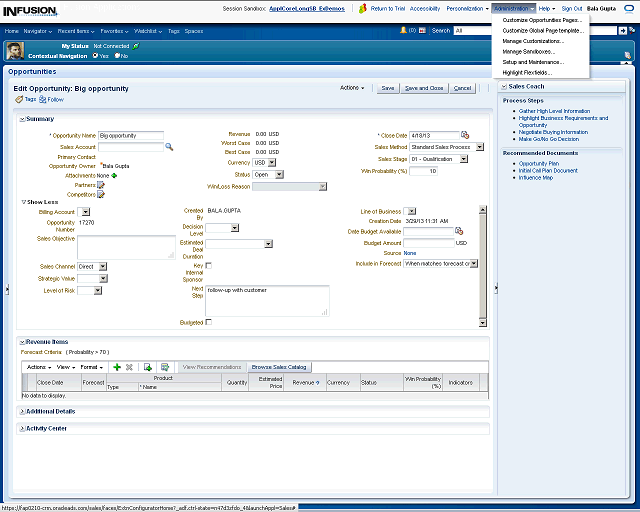
Task: Open the Close Date calendar picker
Action: tap(465, 135)
